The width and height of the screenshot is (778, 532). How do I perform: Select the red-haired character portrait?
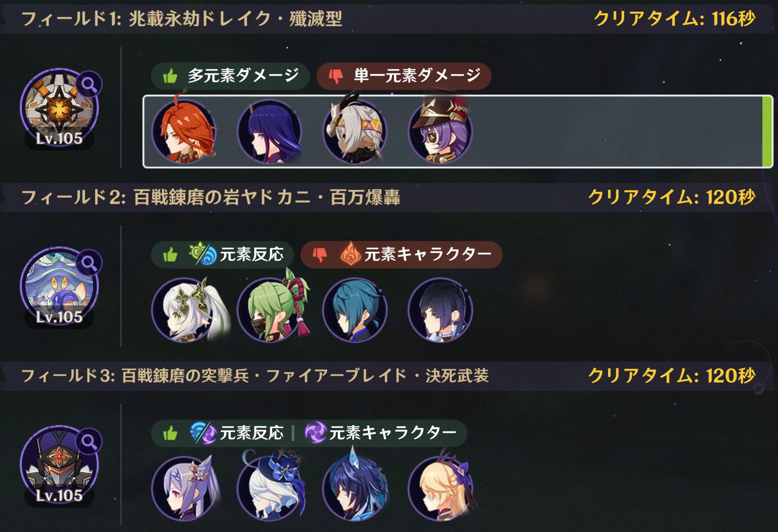point(185,131)
